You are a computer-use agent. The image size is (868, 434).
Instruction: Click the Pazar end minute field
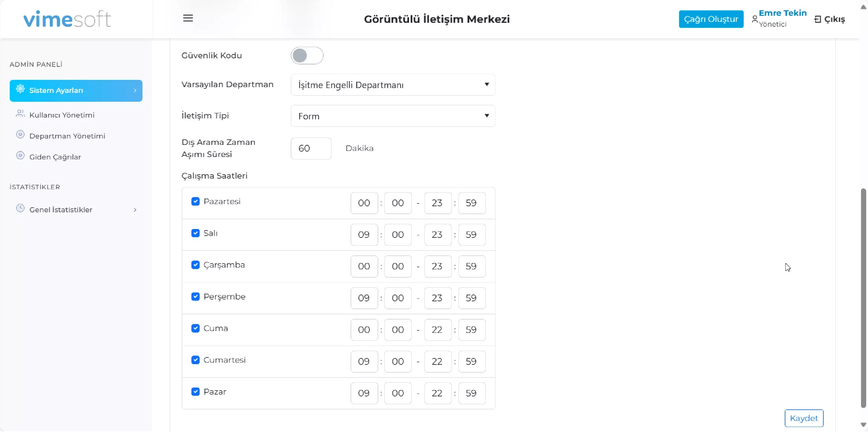472,393
